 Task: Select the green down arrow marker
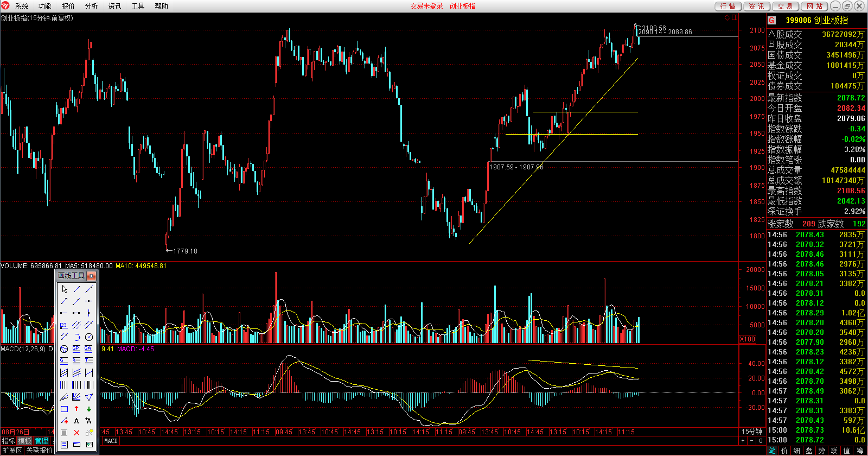[89, 409]
